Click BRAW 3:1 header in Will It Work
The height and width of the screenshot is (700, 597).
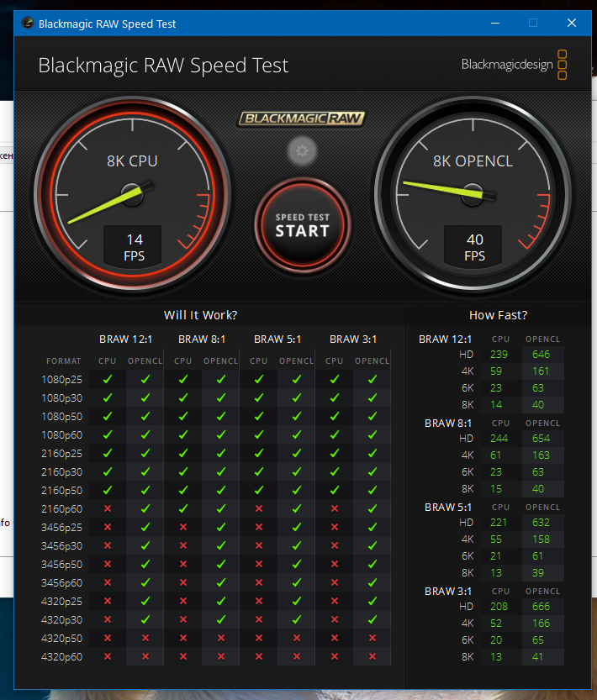tap(353, 339)
